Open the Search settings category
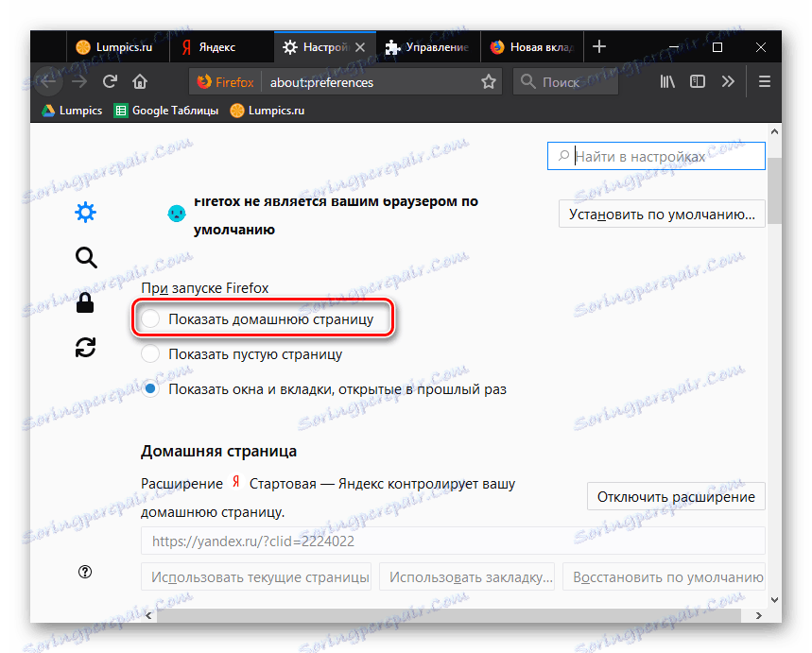Viewport: 812px width, 653px height. click(85, 257)
